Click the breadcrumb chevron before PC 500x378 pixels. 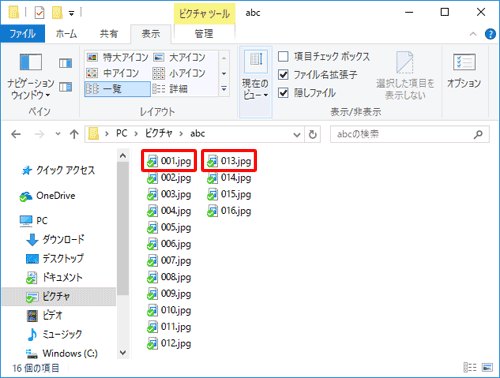point(107,134)
